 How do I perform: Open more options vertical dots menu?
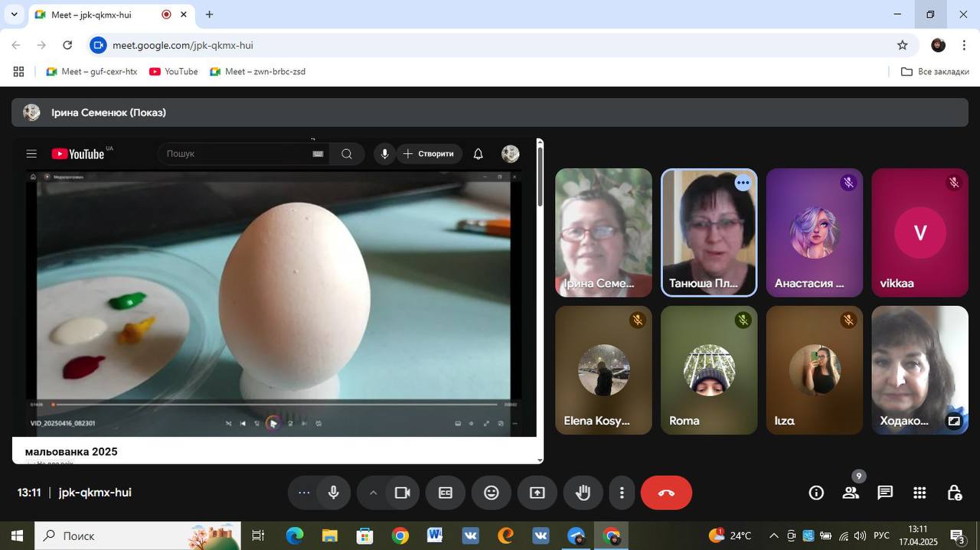point(622,493)
